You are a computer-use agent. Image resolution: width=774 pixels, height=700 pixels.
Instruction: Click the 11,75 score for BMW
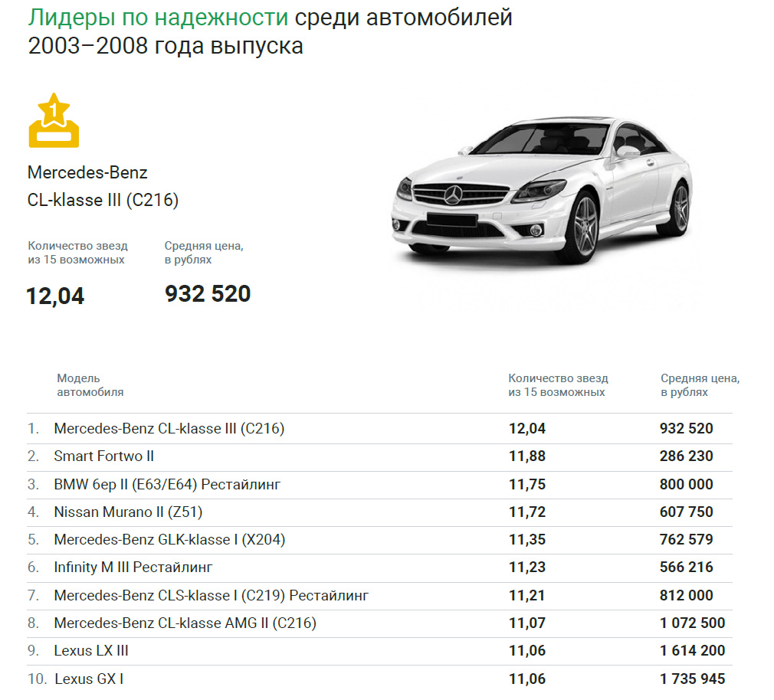pos(527,485)
